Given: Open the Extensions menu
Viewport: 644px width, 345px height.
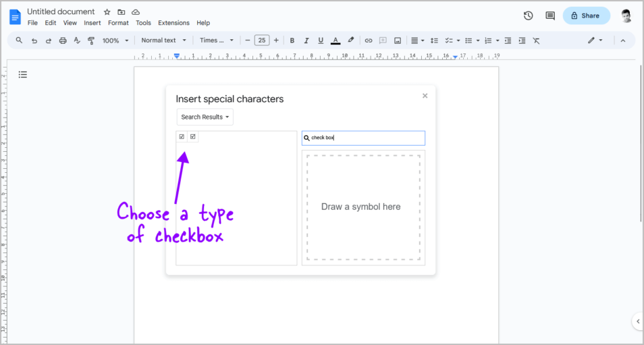Looking at the screenshot, I should [x=173, y=23].
